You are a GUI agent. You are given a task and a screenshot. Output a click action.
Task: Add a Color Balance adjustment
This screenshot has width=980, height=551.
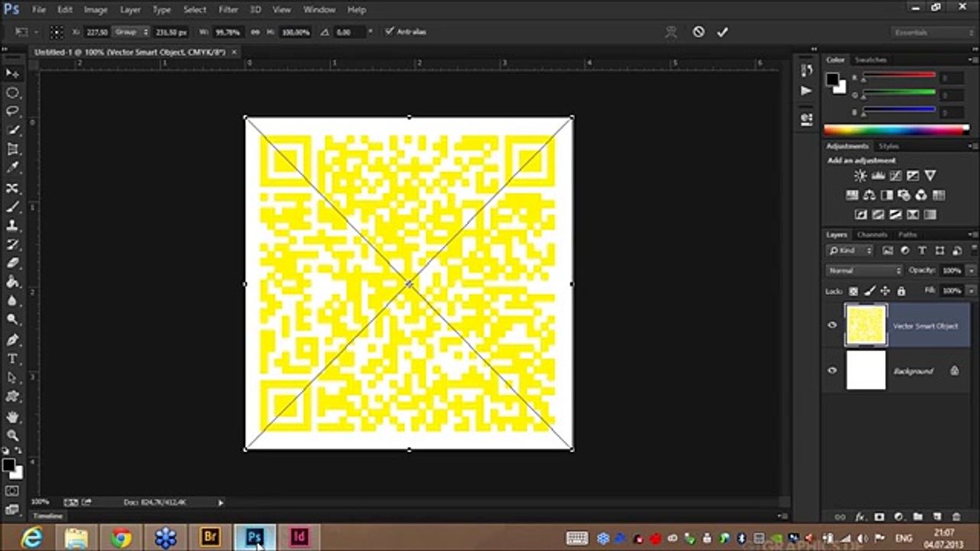tap(869, 195)
